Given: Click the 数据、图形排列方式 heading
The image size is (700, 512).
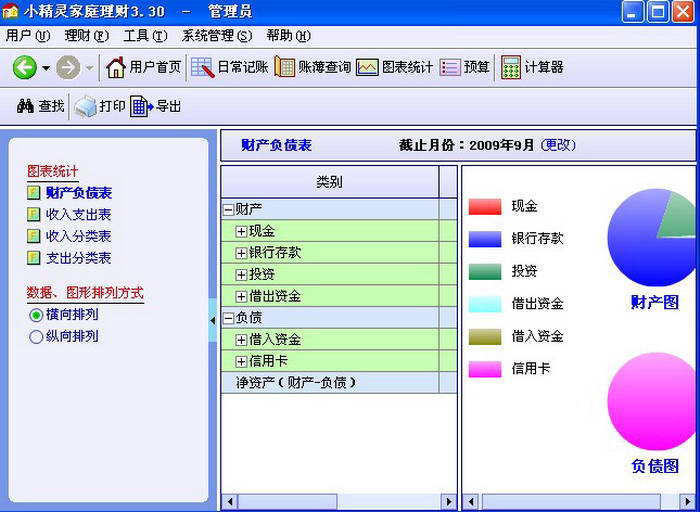Looking at the screenshot, I should pyautogui.click(x=85, y=293).
